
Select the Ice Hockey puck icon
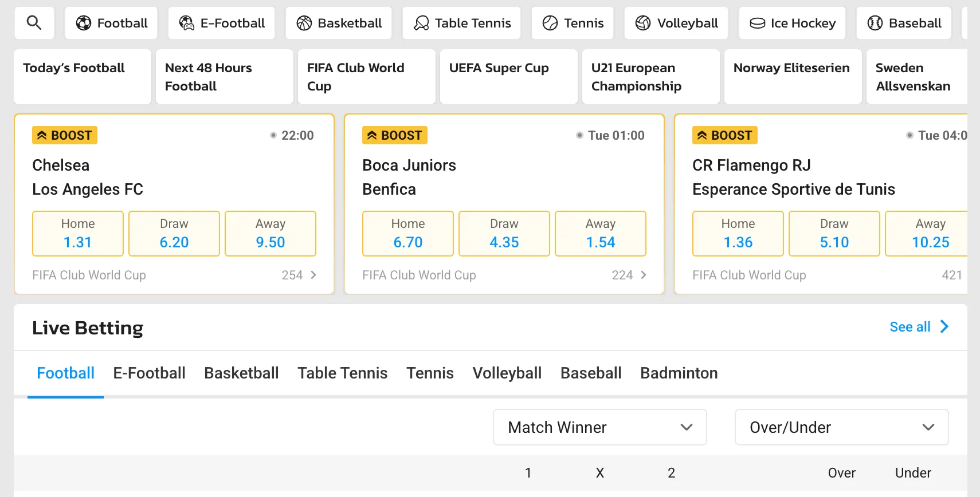758,23
